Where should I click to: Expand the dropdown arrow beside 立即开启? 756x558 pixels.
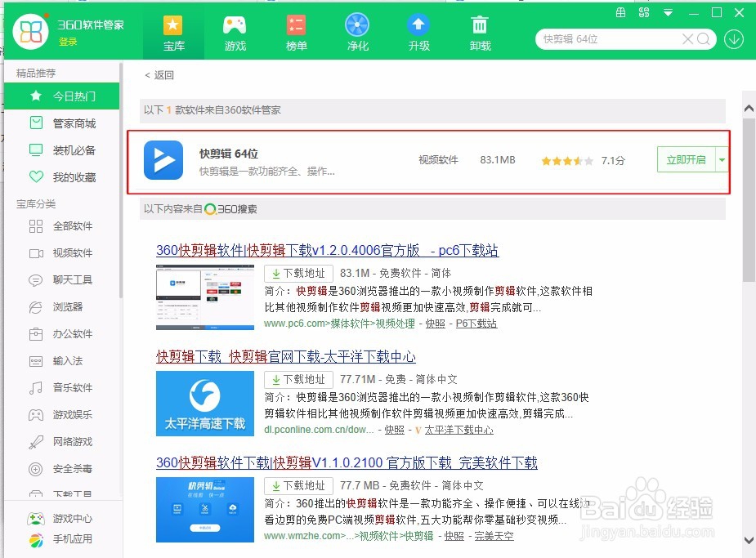pos(722,159)
